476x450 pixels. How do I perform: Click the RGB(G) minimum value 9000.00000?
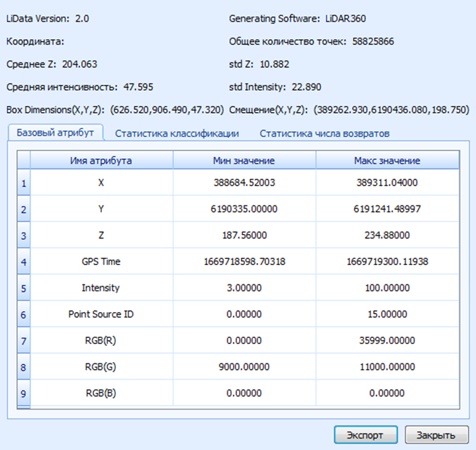(x=244, y=366)
